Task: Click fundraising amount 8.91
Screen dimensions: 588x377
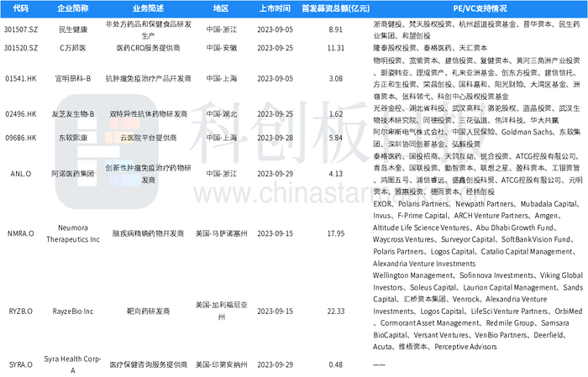Action: tap(336, 29)
